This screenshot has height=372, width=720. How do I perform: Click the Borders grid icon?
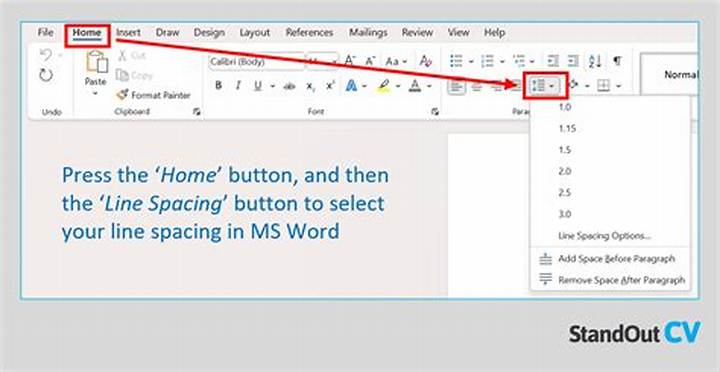click(x=603, y=85)
